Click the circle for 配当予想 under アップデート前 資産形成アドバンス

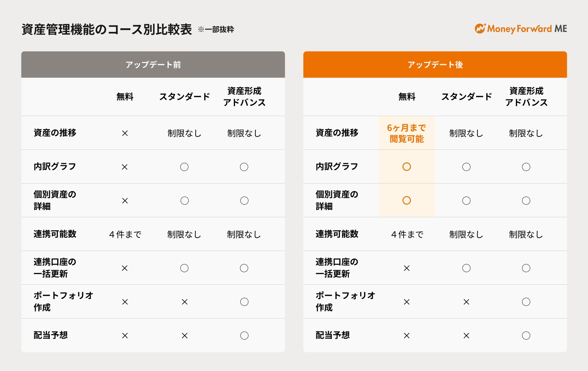point(244,335)
